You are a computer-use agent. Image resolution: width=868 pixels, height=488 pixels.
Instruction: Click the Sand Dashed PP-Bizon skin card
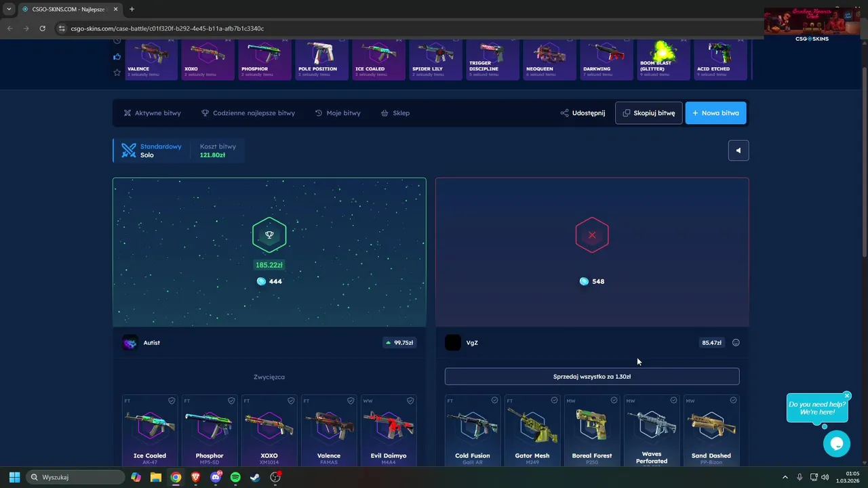(711, 431)
